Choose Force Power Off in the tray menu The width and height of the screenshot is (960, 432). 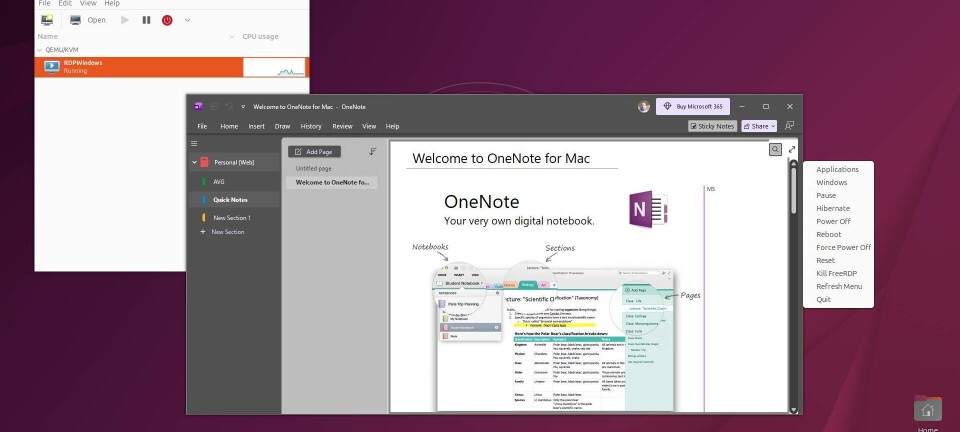[844, 248]
